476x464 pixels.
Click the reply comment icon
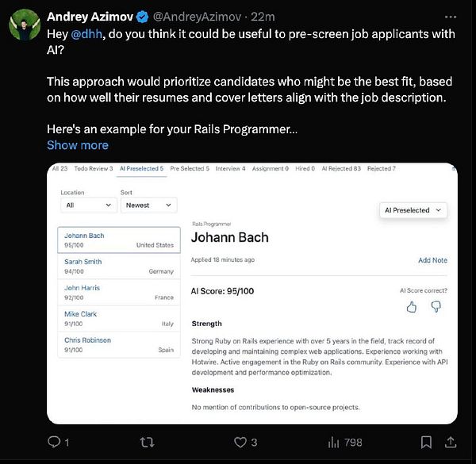(55, 442)
